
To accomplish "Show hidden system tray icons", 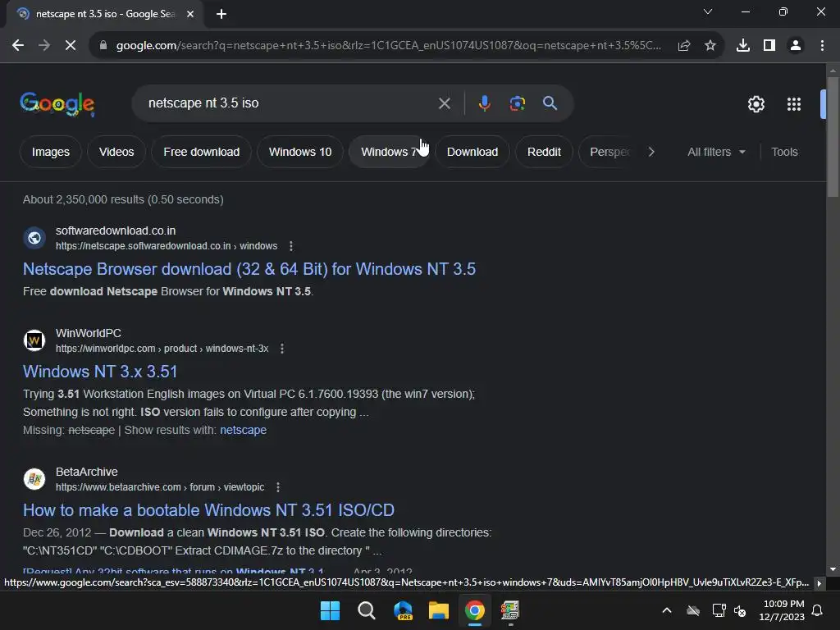I will click(x=666, y=610).
